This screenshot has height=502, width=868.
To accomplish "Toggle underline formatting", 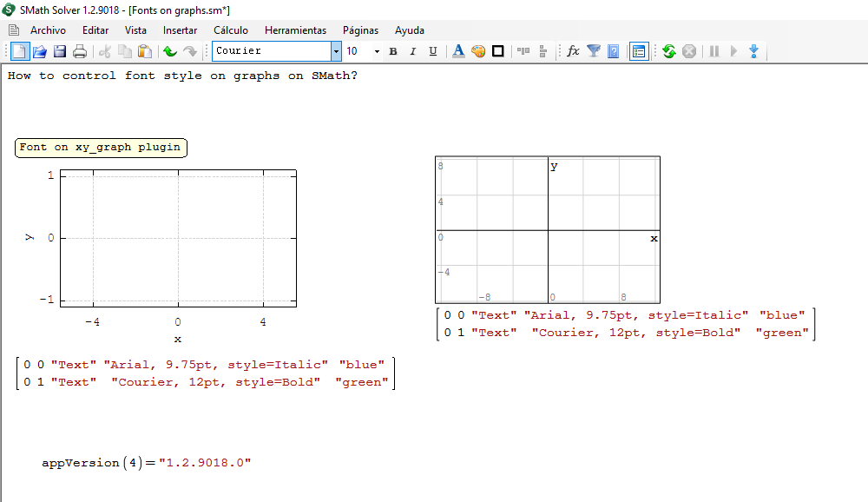I will tap(433, 51).
